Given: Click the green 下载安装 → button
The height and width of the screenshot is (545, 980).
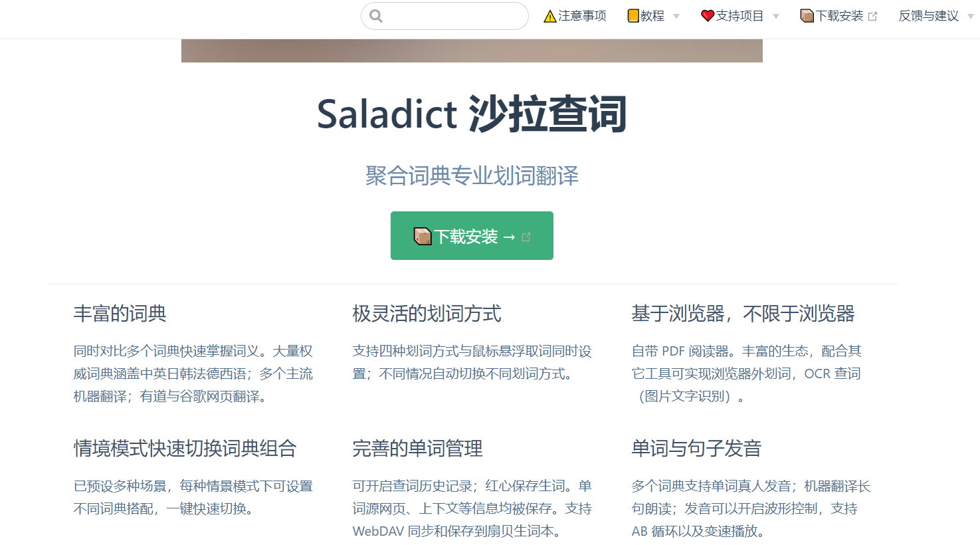Looking at the screenshot, I should (x=472, y=236).
